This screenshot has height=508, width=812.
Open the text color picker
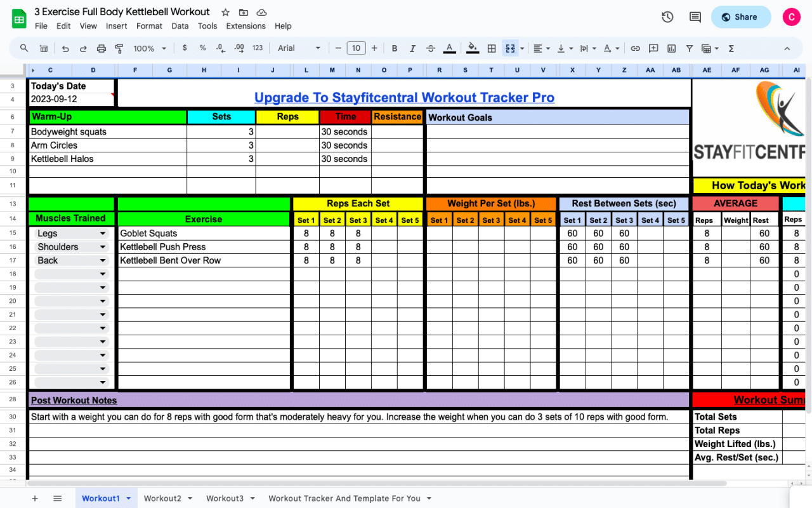point(449,48)
